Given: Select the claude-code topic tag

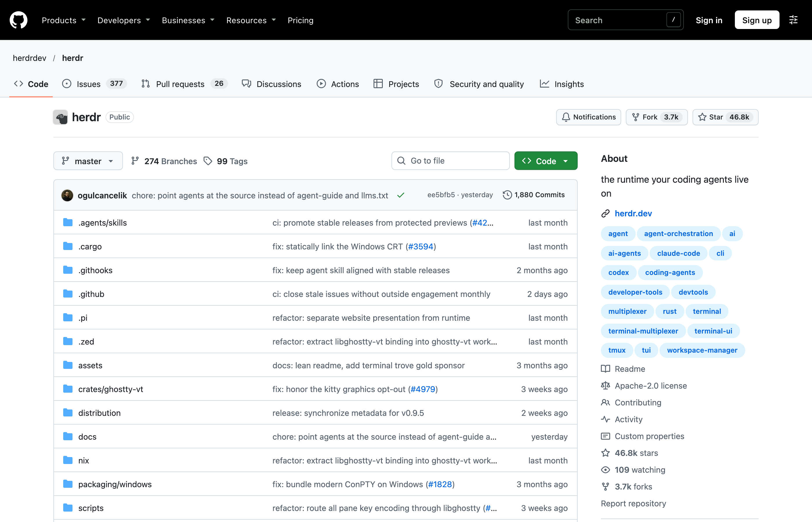Looking at the screenshot, I should coord(678,253).
